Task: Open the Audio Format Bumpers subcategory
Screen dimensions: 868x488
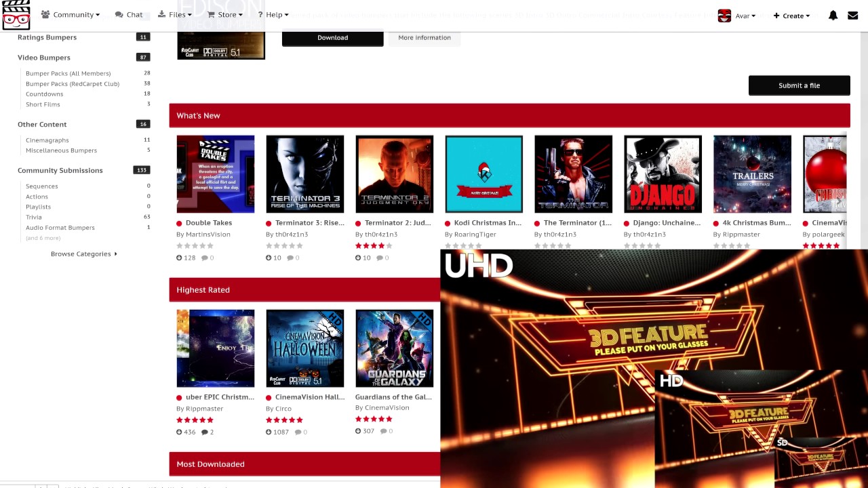Action: [60, 228]
